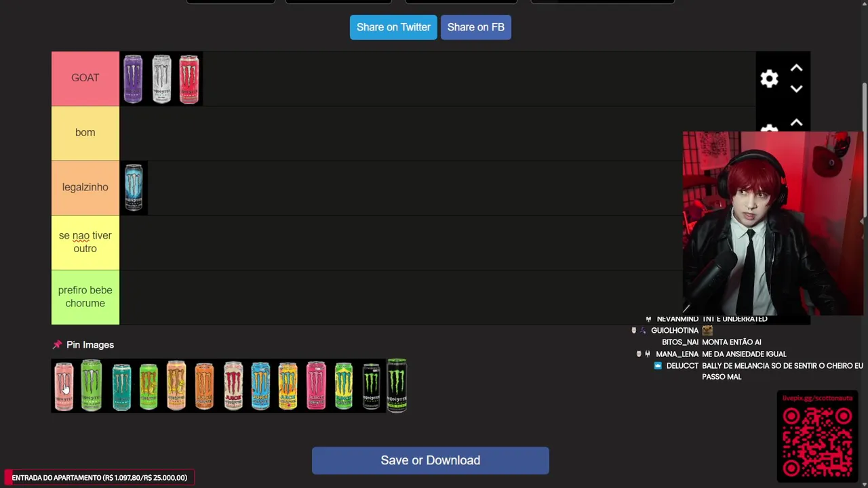
Task: Pick the peach Monster can
Action: 176,385
